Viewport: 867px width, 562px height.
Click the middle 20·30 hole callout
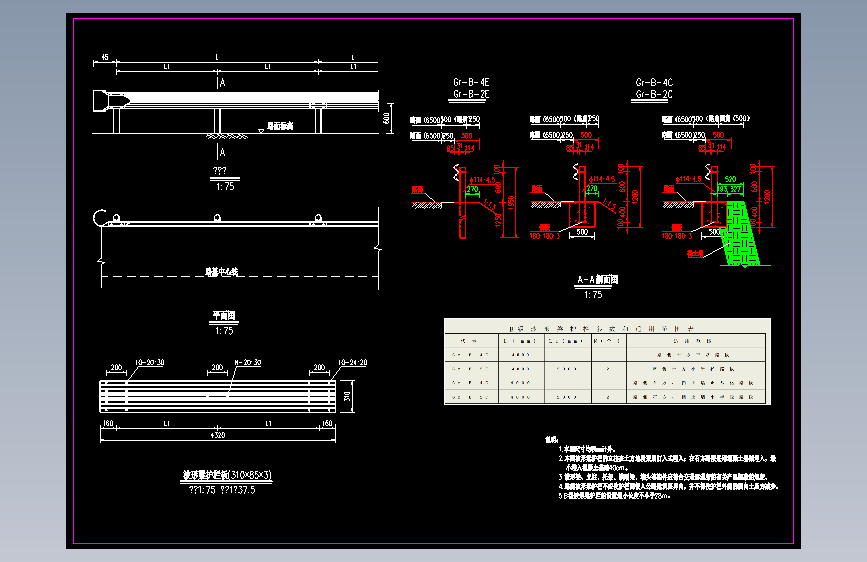pos(248,363)
